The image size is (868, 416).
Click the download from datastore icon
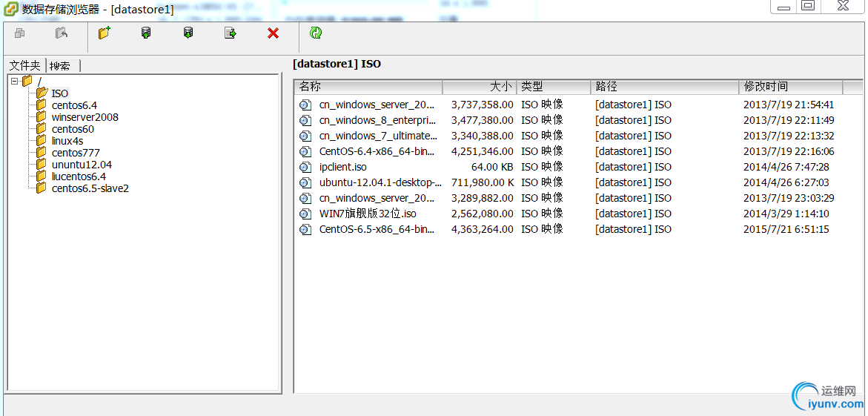[188, 33]
